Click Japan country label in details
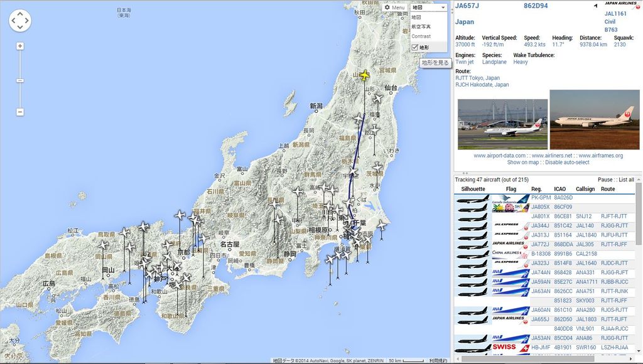The width and height of the screenshot is (643, 364). pos(464,22)
